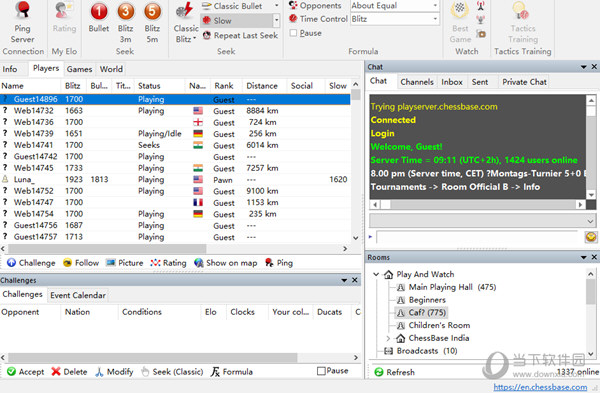Click the players list horizontal scrollbar

click(x=174, y=249)
